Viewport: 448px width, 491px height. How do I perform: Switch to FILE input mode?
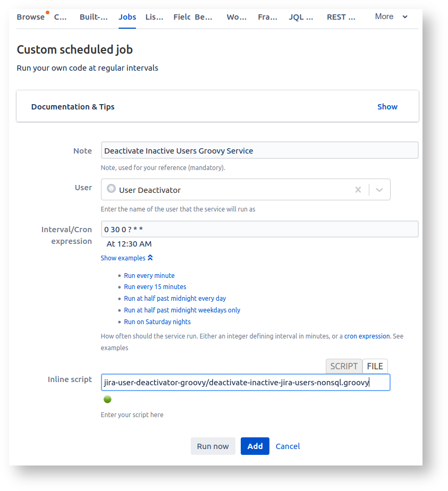[375, 366]
